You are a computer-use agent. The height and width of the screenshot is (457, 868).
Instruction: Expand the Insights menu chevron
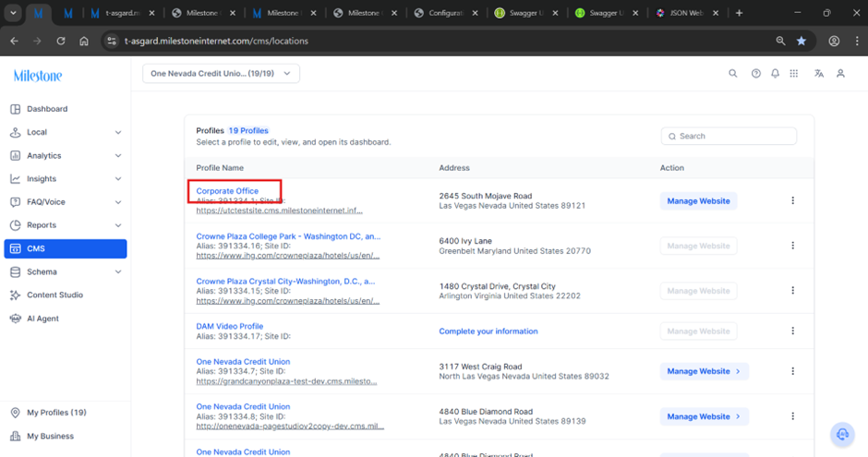118,179
